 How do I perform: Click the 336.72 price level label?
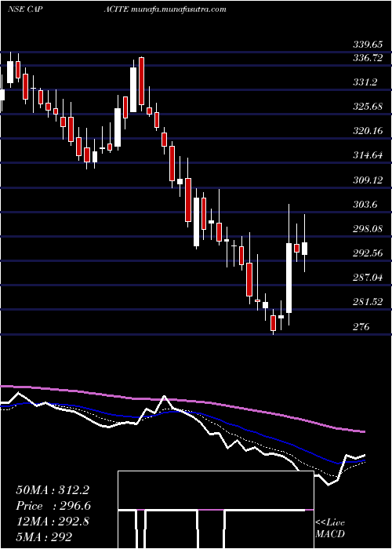pos(368,58)
